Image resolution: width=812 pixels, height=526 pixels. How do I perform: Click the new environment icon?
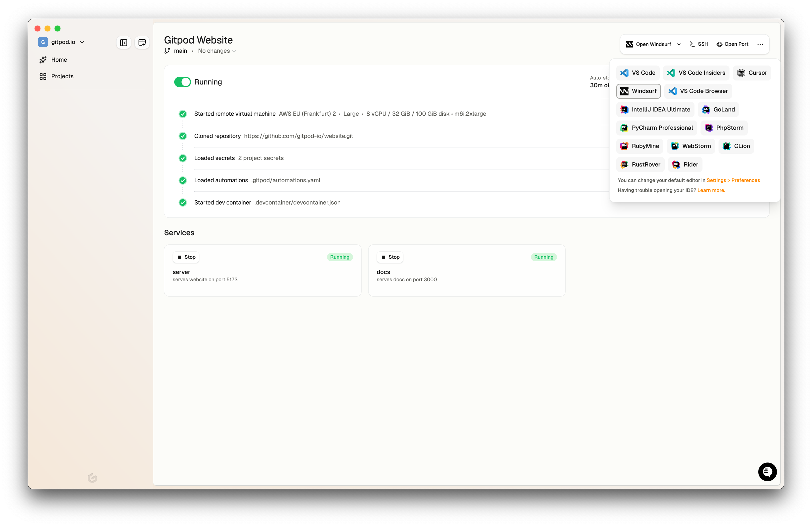142,43
